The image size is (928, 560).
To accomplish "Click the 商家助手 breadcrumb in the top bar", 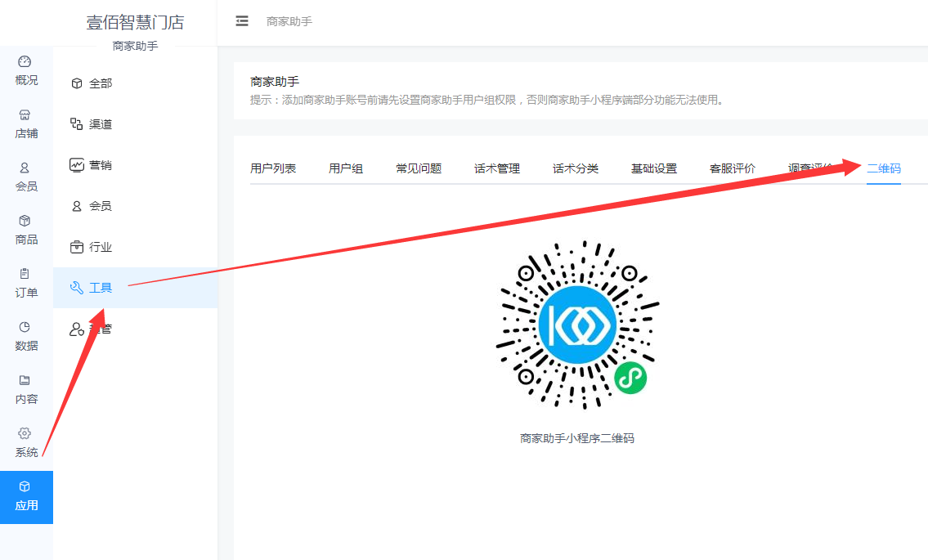I will [x=289, y=22].
